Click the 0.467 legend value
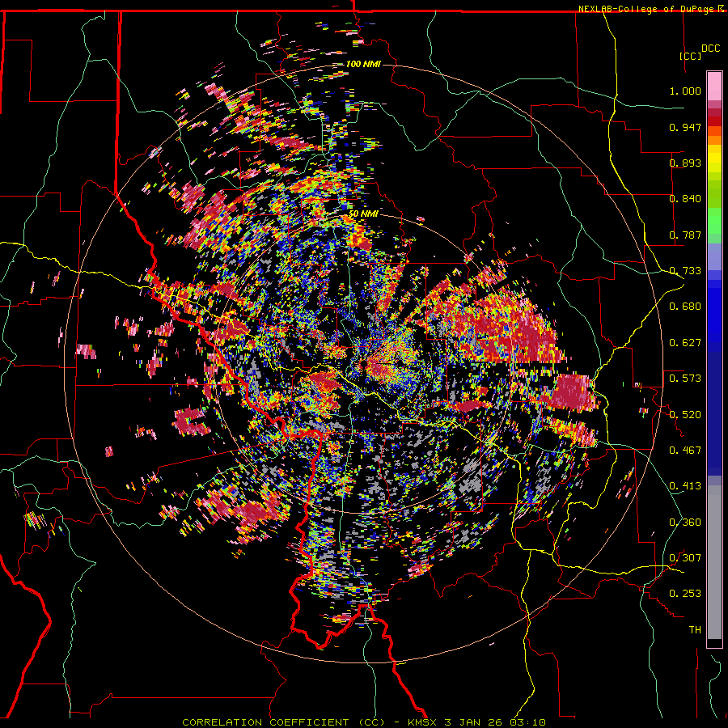The height and width of the screenshot is (728, 728). 685,451
